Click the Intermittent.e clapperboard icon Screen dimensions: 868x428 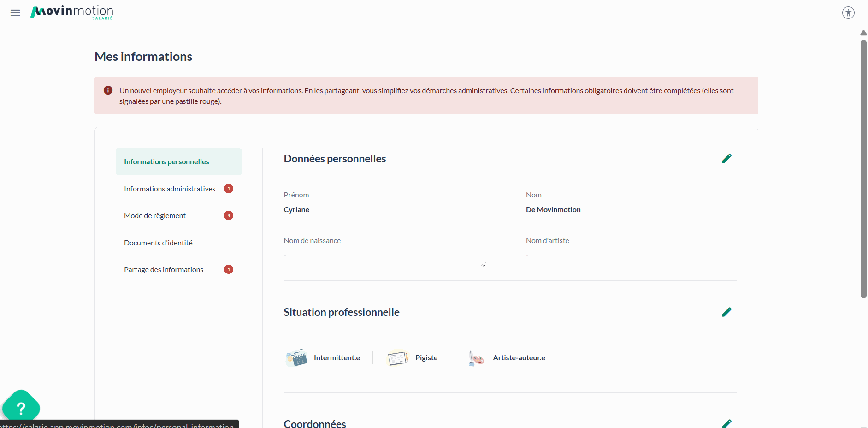(x=296, y=358)
